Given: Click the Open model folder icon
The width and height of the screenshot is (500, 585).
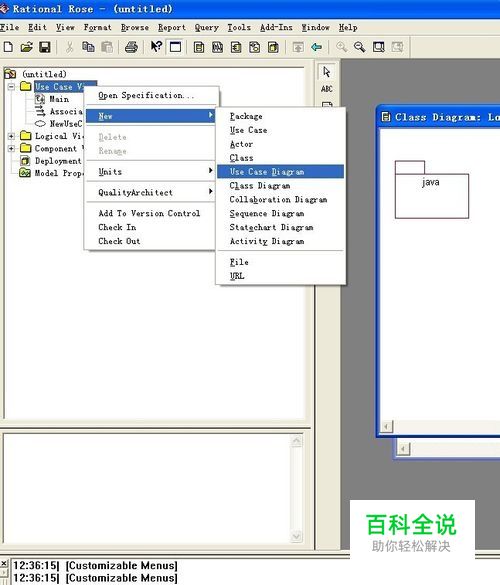Looking at the screenshot, I should click(x=26, y=47).
